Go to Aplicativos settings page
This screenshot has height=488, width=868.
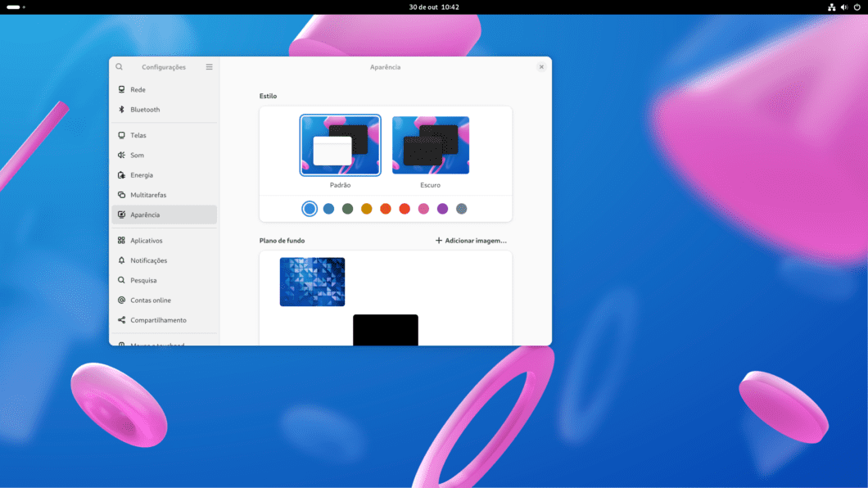pos(121,240)
